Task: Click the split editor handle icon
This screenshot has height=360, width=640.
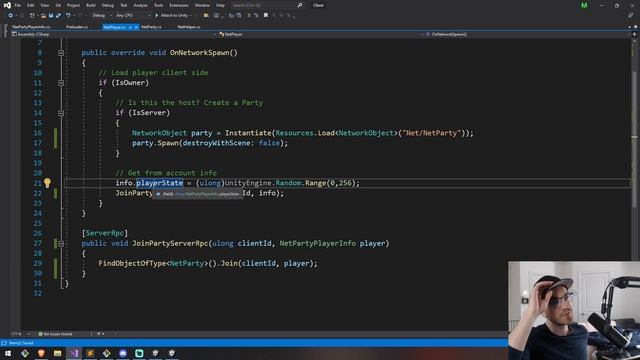Action: [x=635, y=35]
